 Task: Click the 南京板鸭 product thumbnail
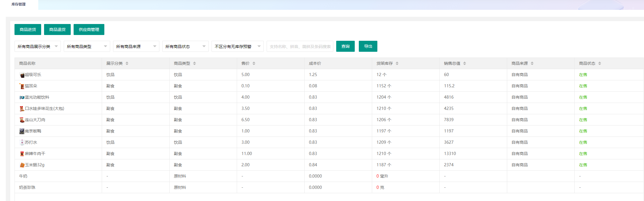pos(22,131)
